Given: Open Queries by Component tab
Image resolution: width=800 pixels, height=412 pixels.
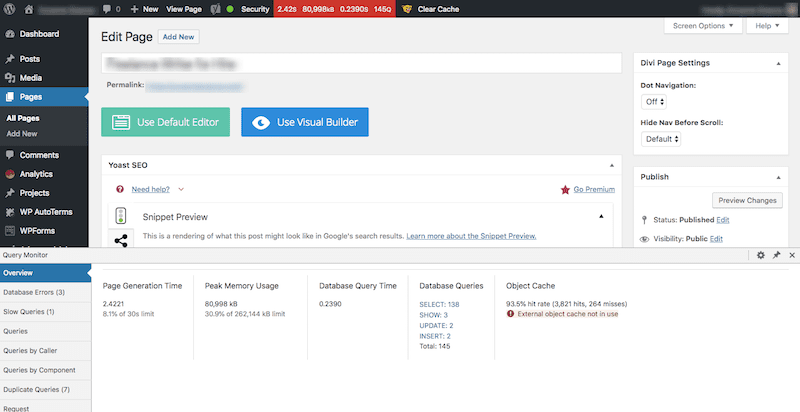Looking at the screenshot, I should pyautogui.click(x=45, y=370).
